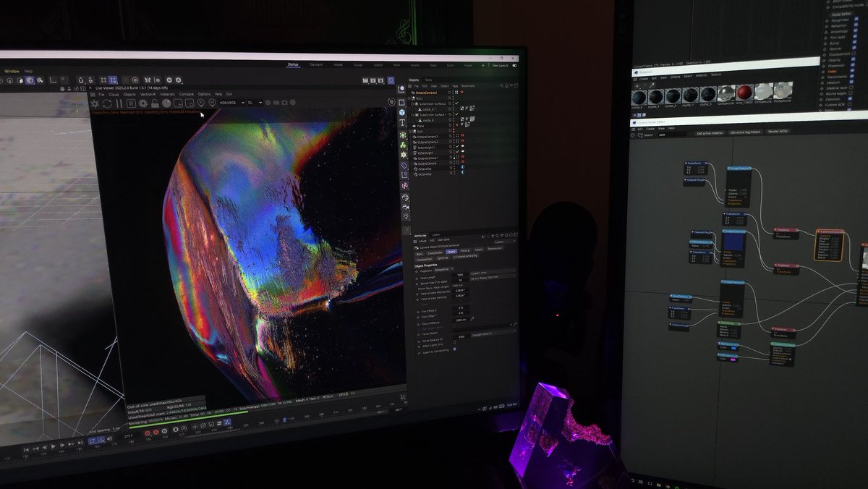The width and height of the screenshot is (868, 489).
Task: Toggle the Transmission checkbox in node filter list
Action: coord(851,76)
